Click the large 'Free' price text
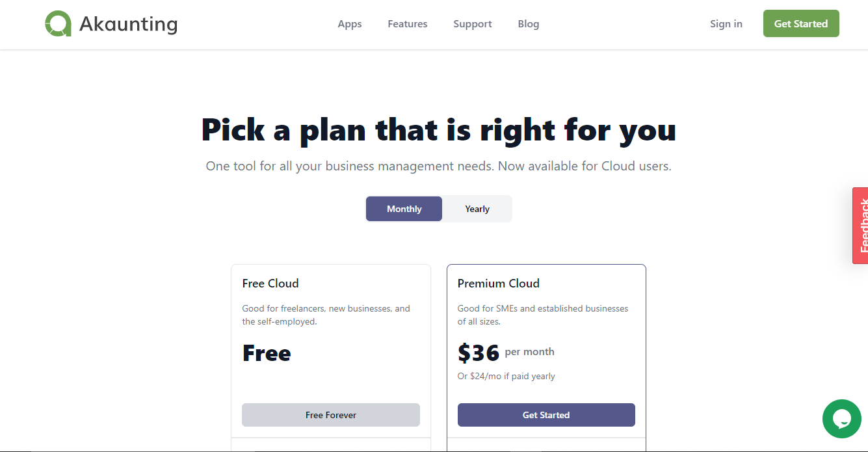Screen dimensions: 868x452 (267, 353)
